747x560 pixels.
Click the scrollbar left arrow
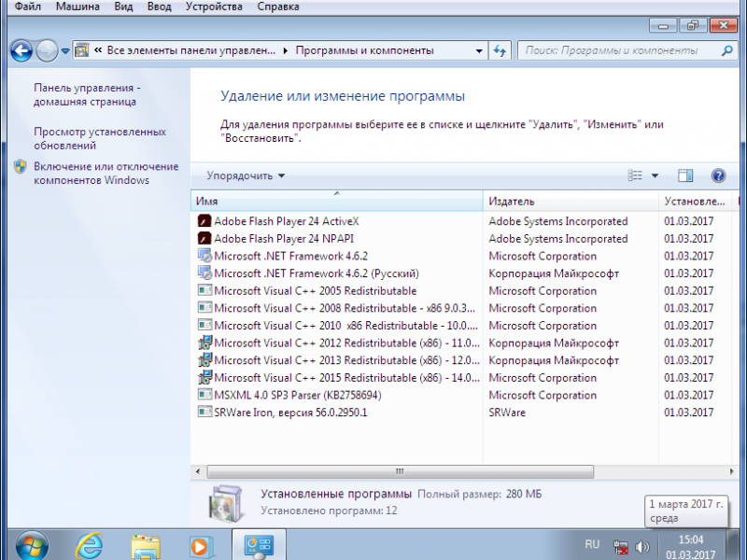(198, 472)
